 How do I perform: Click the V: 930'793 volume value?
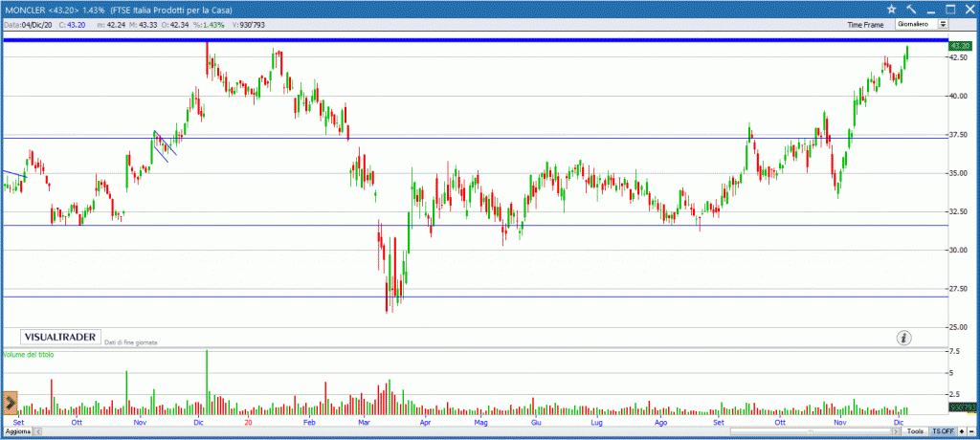pyautogui.click(x=248, y=25)
